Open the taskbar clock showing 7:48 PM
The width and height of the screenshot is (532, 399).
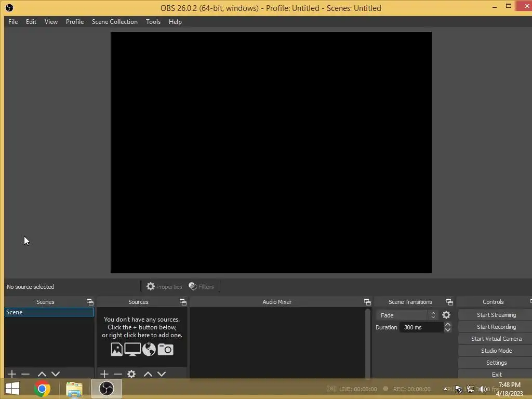coord(509,389)
